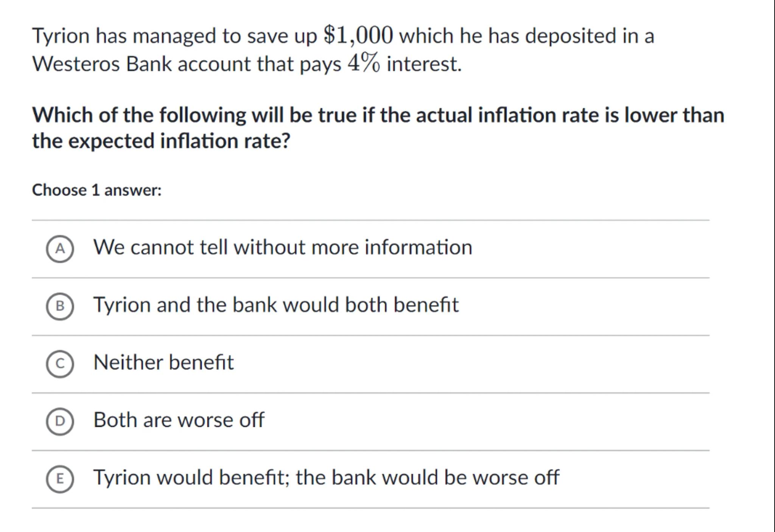Click the $1,000 amount in the prompt
The image size is (775, 532).
point(358,36)
